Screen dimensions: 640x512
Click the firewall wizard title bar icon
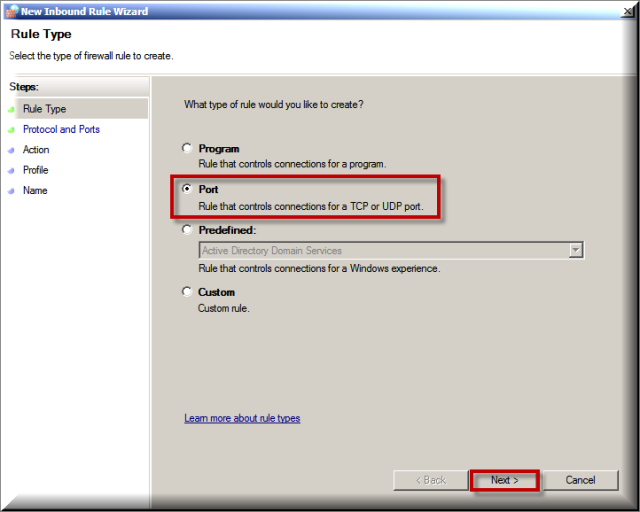[x=12, y=11]
